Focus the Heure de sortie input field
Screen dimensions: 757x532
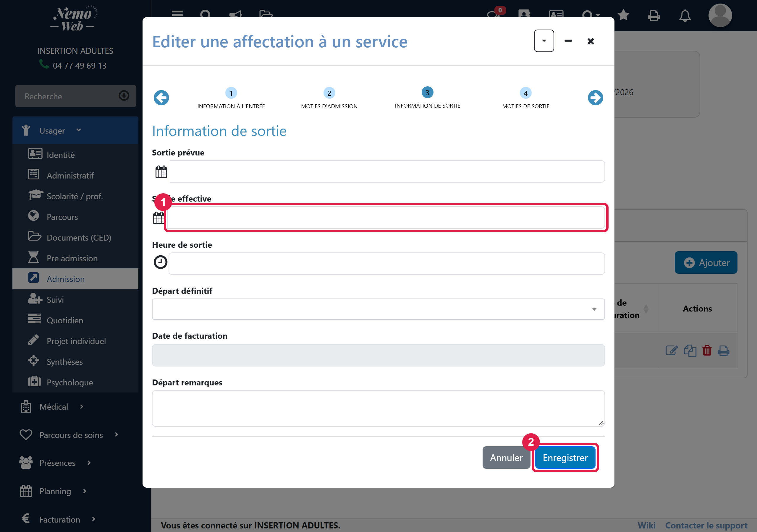386,264
